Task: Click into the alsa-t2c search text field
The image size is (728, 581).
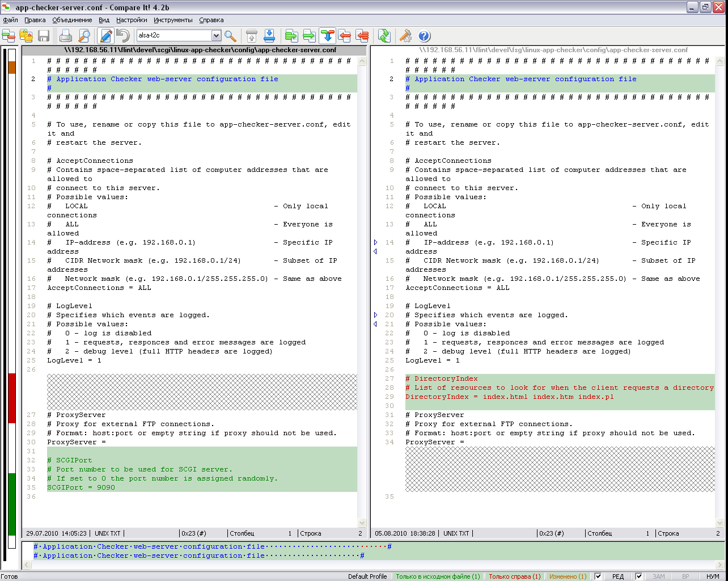Action: [x=174, y=36]
